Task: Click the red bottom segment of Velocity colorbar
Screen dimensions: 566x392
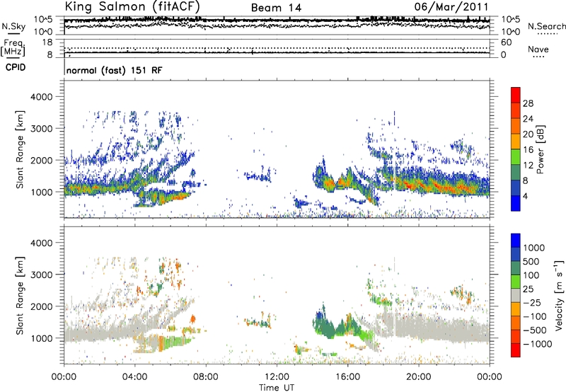Action: pyautogui.click(x=516, y=350)
